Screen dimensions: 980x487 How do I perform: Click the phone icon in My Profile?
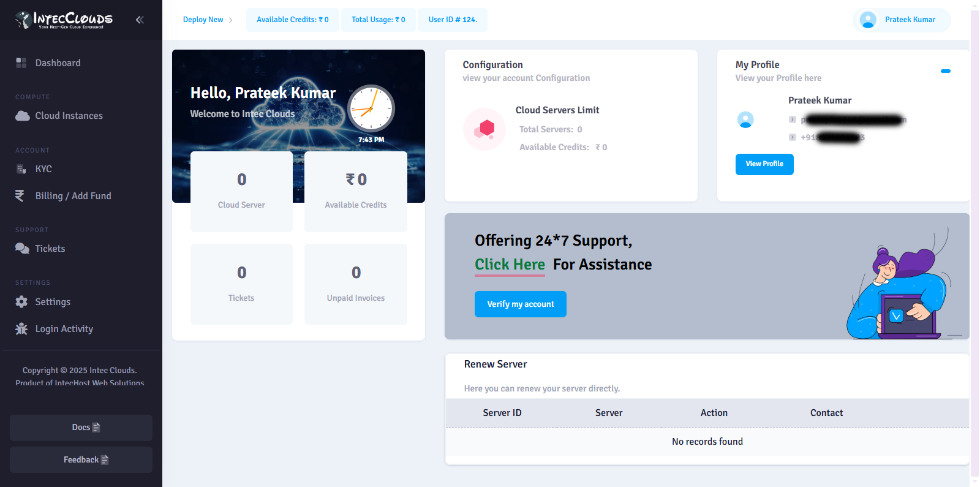click(793, 137)
